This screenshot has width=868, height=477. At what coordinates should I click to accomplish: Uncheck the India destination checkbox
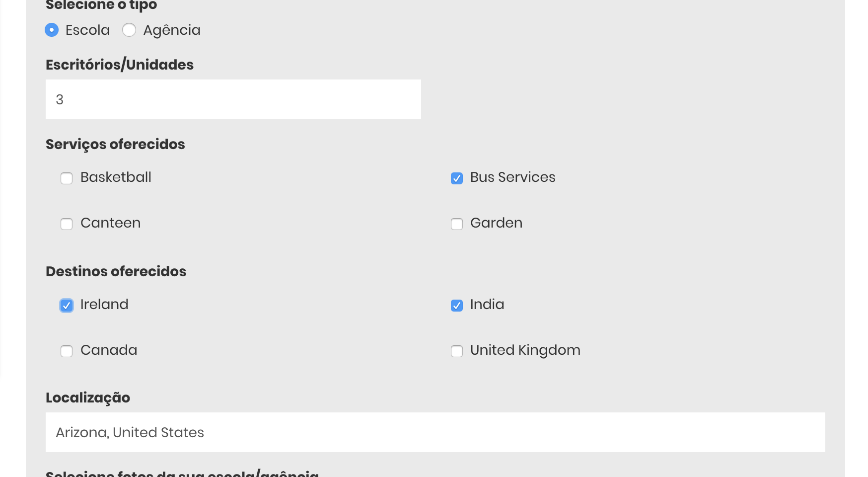pos(457,305)
